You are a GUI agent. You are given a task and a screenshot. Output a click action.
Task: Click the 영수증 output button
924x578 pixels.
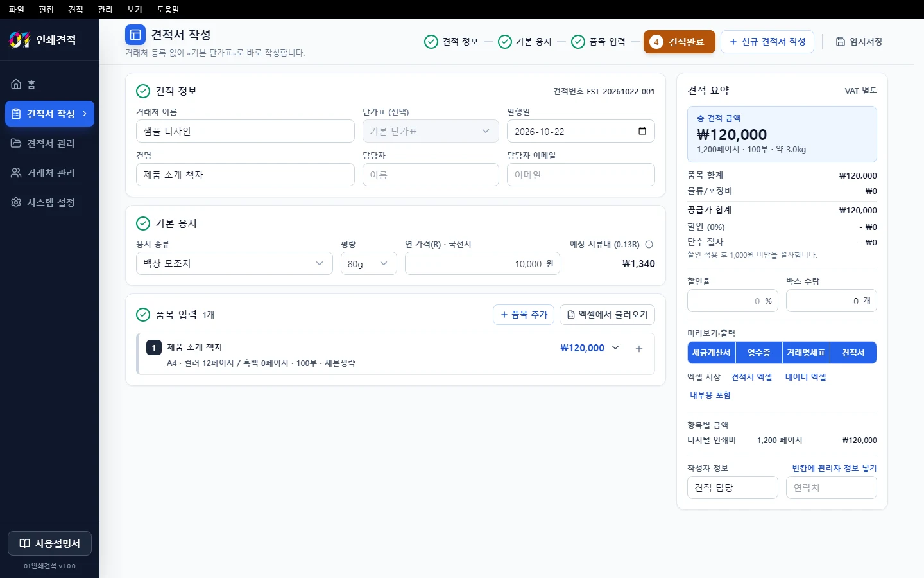coord(758,353)
